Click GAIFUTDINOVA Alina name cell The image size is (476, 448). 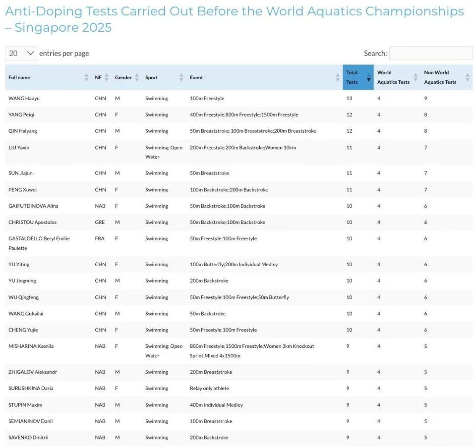[33, 206]
